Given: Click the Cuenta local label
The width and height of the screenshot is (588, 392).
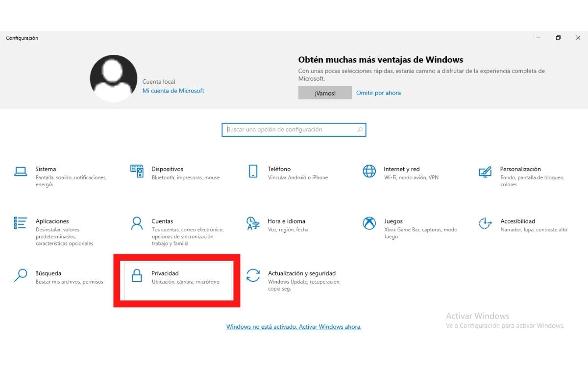Looking at the screenshot, I should click(159, 82).
